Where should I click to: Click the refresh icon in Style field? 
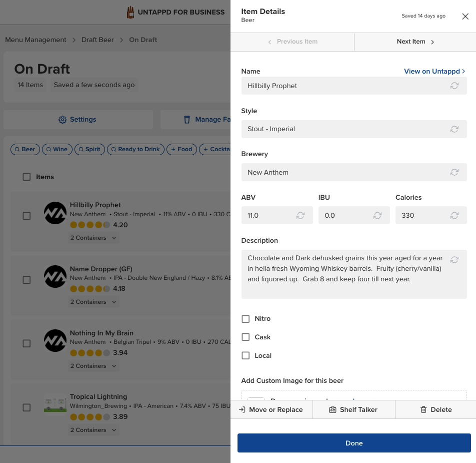click(454, 129)
